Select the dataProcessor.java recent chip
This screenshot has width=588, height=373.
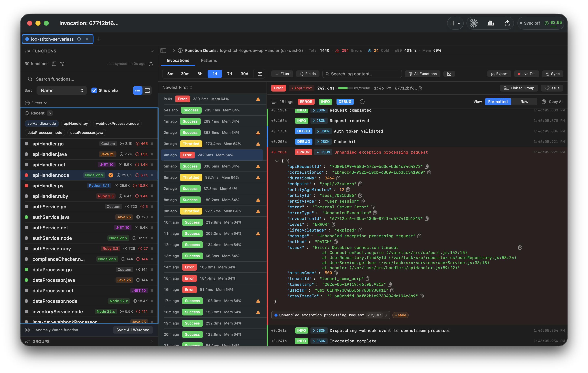pyautogui.click(x=87, y=132)
